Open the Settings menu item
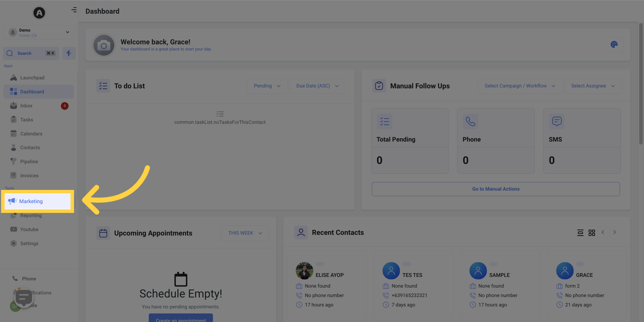Image resolution: width=644 pixels, height=322 pixels. [x=29, y=244]
